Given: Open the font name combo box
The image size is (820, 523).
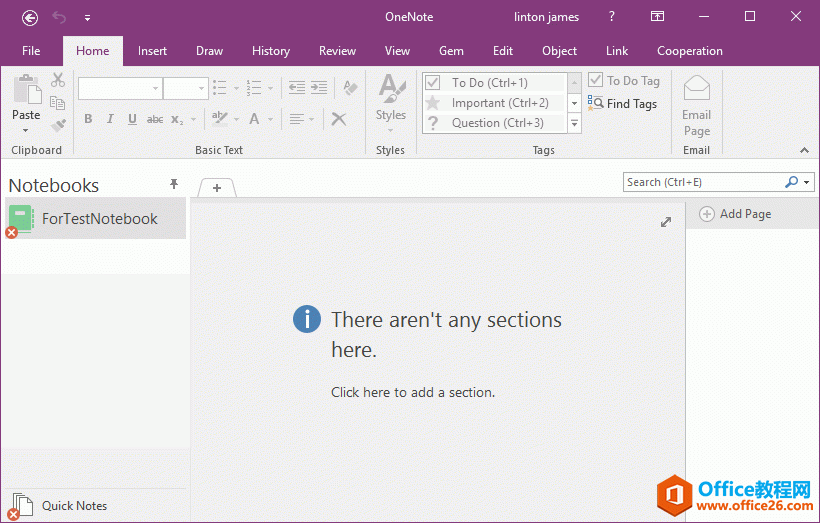Looking at the screenshot, I should [120, 88].
